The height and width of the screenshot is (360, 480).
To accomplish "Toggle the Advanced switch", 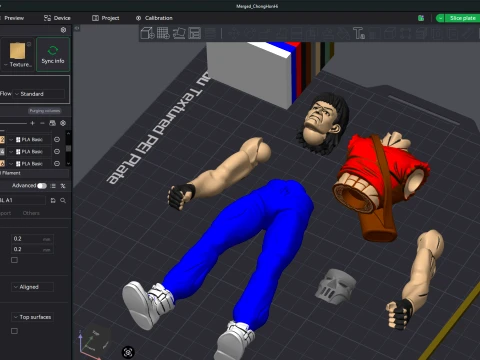I will click(x=42, y=186).
